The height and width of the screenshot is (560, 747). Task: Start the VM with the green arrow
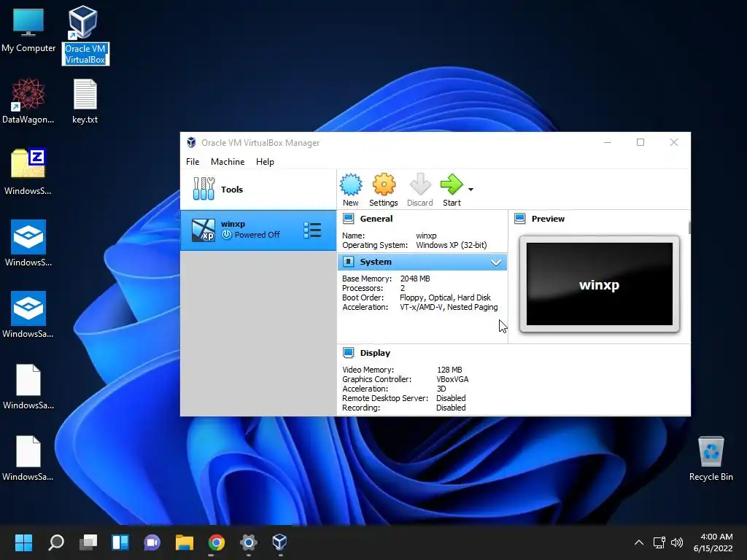click(x=452, y=190)
